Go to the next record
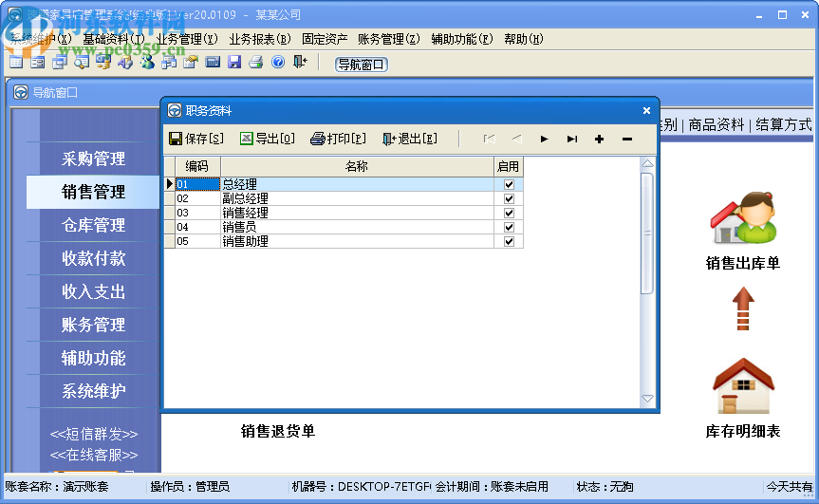The width and height of the screenshot is (819, 504). (544, 139)
